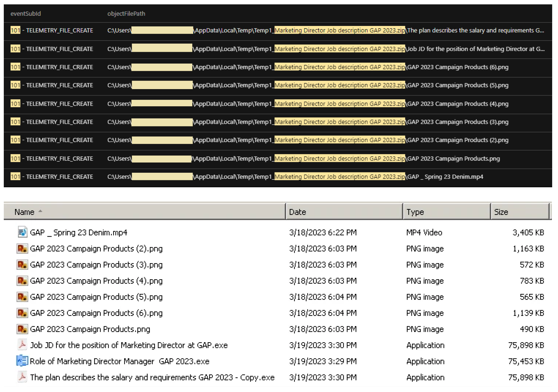Sort file list by Name column
558x392 pixels.
pyautogui.click(x=24, y=212)
